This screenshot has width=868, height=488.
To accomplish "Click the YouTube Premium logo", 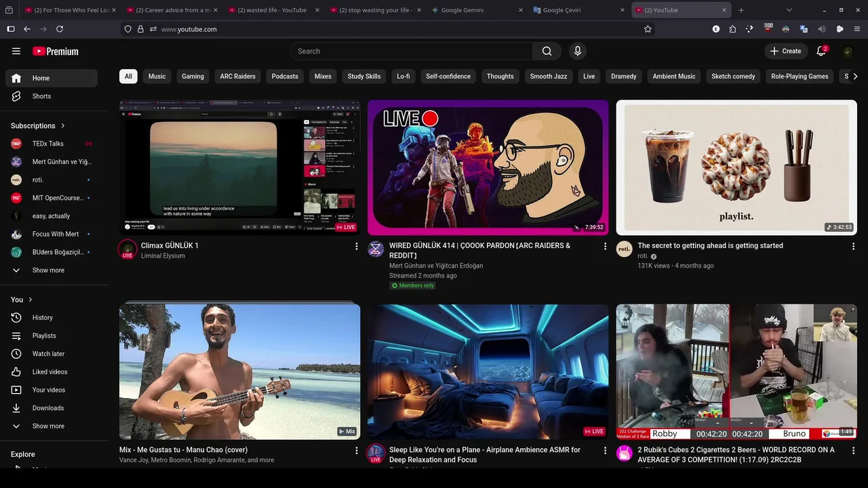I will (x=56, y=51).
